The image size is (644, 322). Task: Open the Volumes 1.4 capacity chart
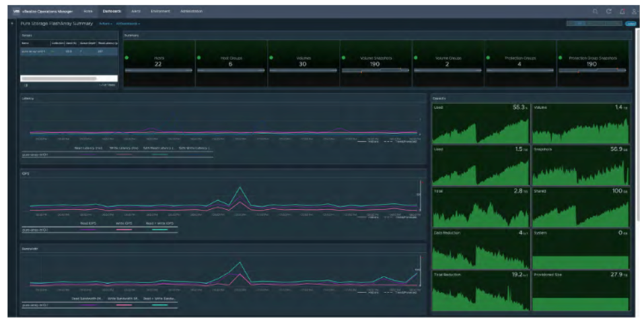pos(581,123)
